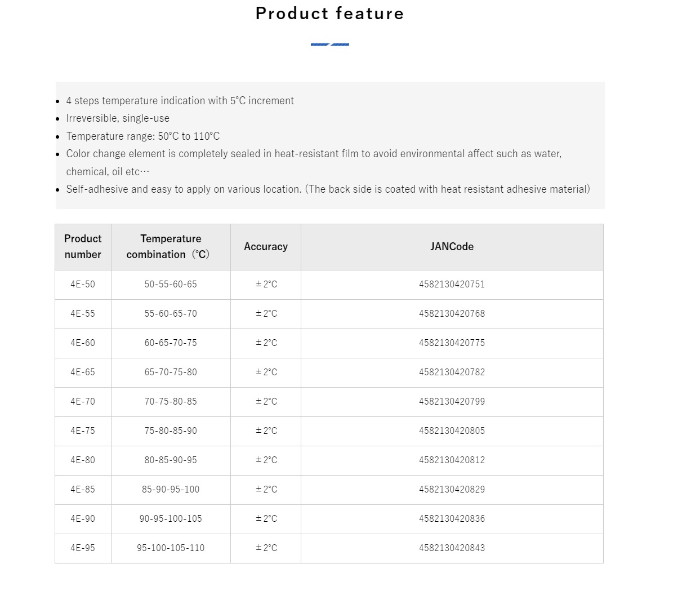Select the 55-60-65-70 temperature cell

tap(171, 314)
